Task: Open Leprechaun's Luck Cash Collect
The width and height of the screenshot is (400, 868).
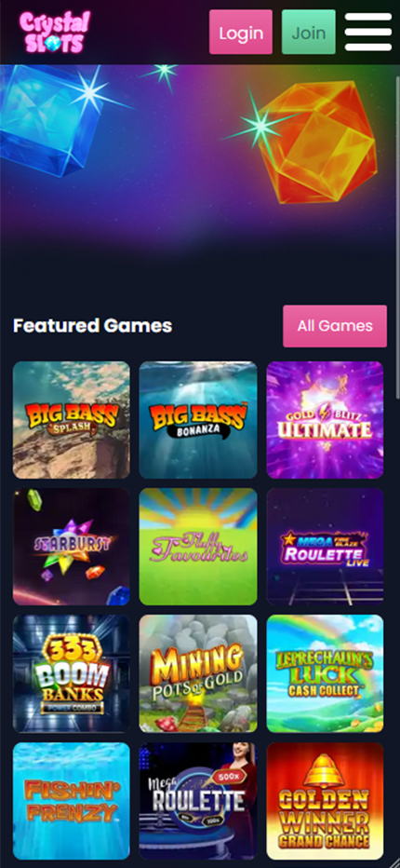Action: (325, 673)
